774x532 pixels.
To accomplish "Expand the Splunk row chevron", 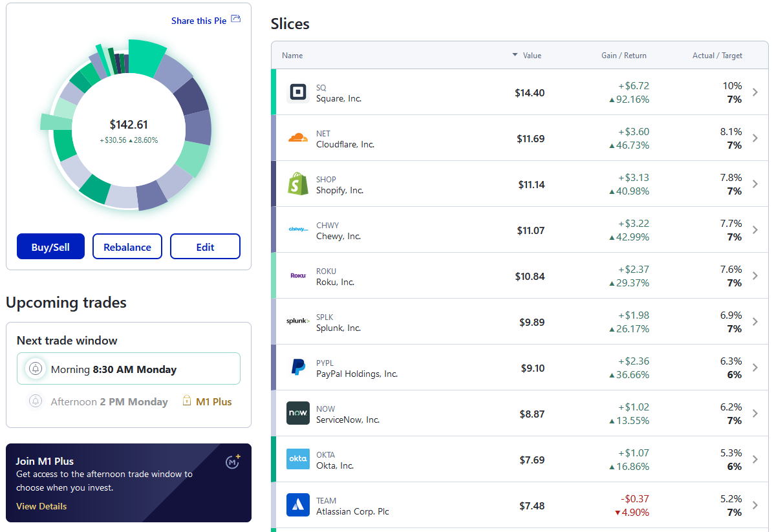I will pyautogui.click(x=755, y=322).
